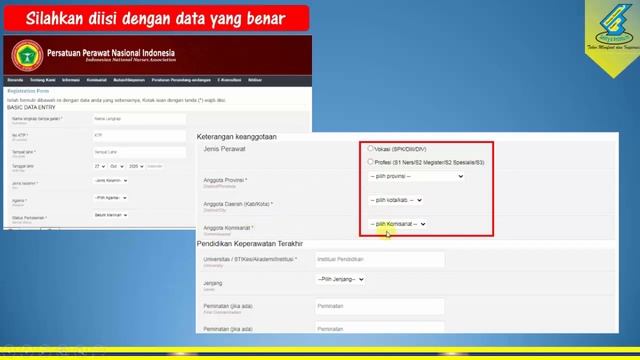The height and width of the screenshot is (360, 640).
Task: Click the Institusi Pendidikan input field
Action: 380,260
